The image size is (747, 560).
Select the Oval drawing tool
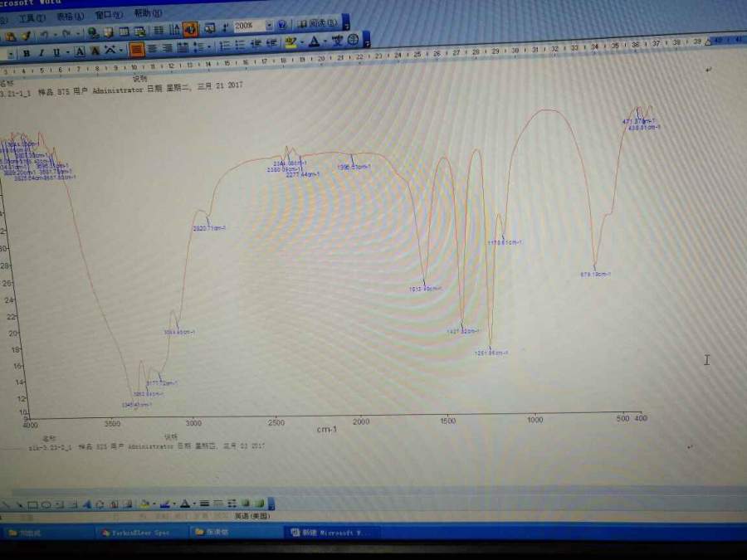pos(46,504)
